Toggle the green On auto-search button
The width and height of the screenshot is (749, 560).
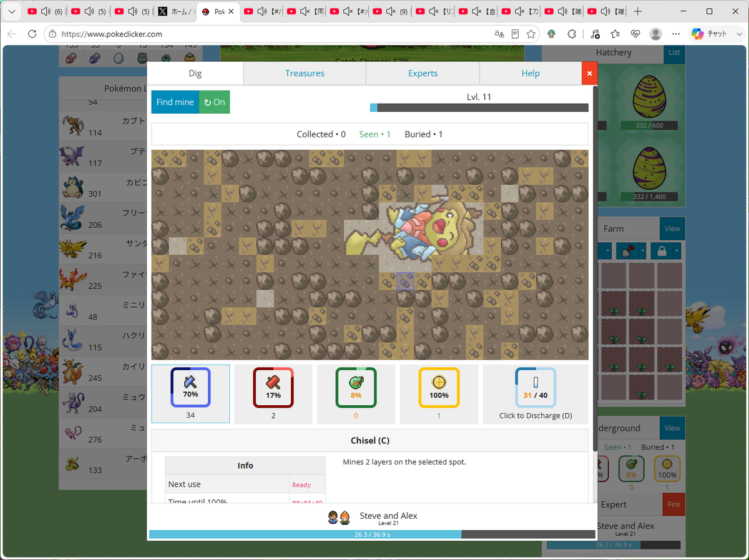click(x=214, y=102)
